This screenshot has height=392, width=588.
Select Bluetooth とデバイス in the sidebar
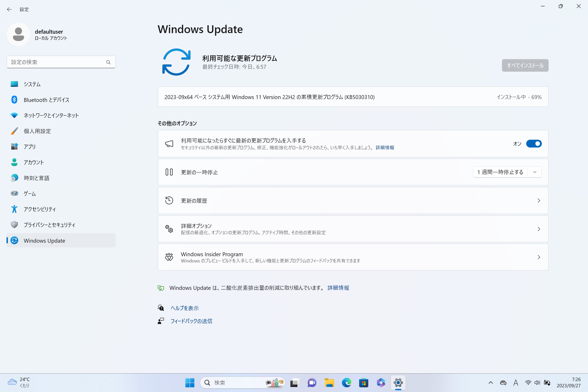[61, 100]
